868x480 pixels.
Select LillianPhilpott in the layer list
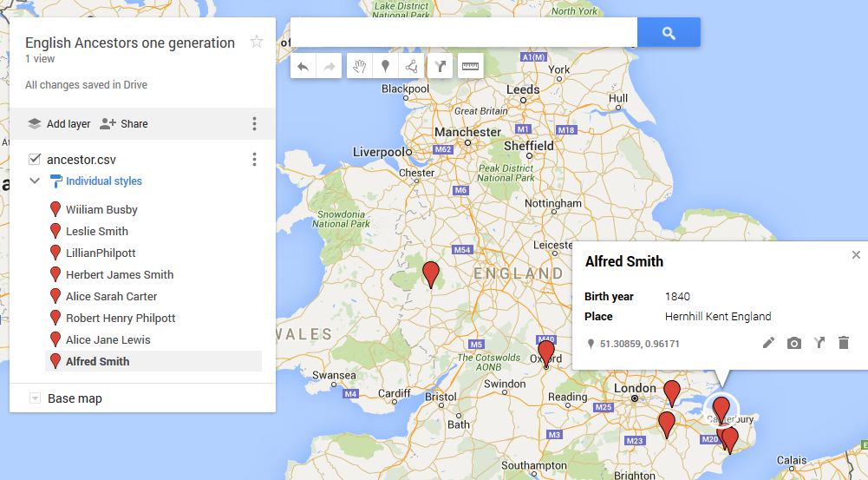pyautogui.click(x=101, y=253)
